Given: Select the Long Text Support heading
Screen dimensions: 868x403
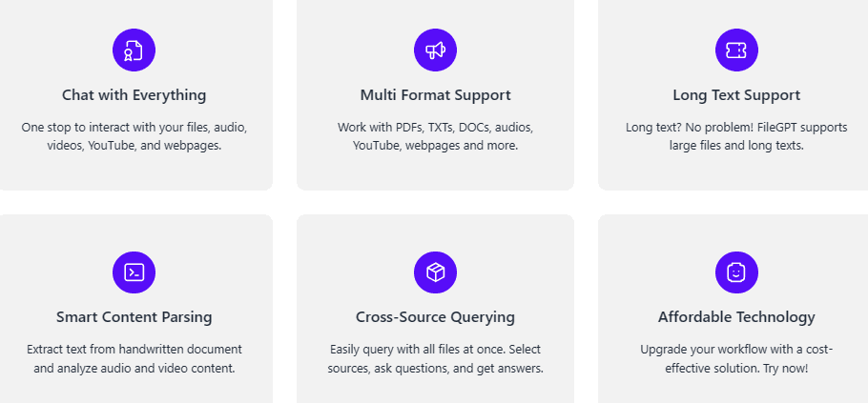Looking at the screenshot, I should tap(736, 95).
